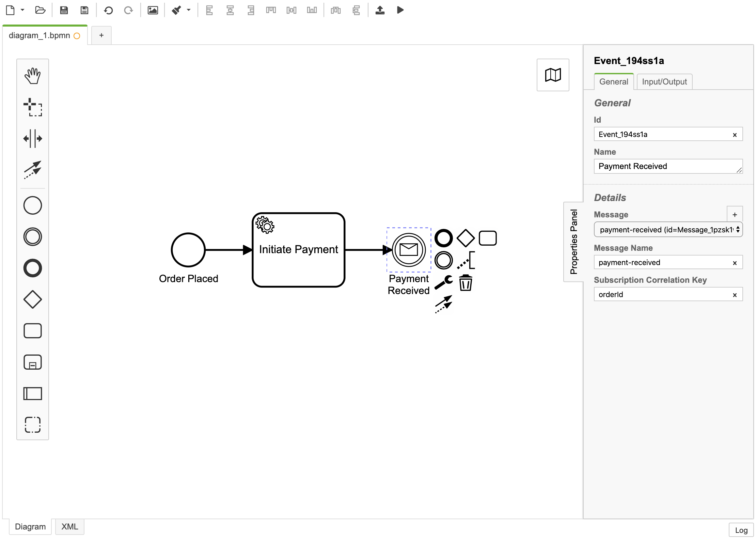Clear the Subscription Correlation Key value
The width and height of the screenshot is (756, 539).
pos(735,295)
